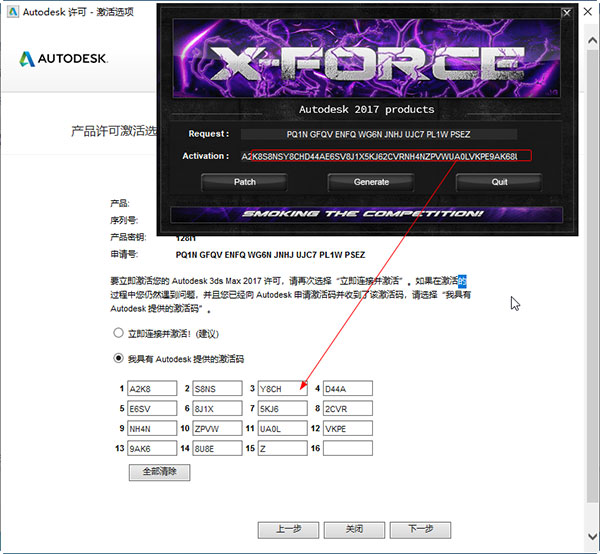Click activation box 13 containing 9AK6
600x554 pixels.
click(152, 448)
